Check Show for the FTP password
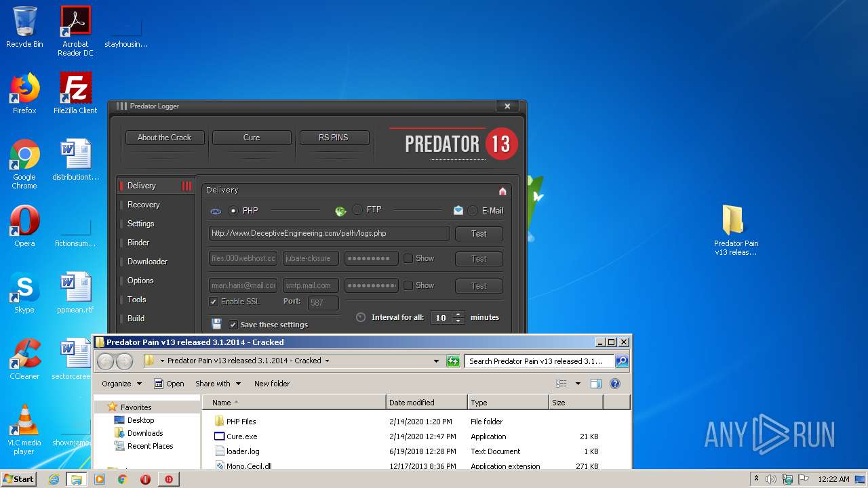Viewport: 868px width, 488px height. pyautogui.click(x=408, y=258)
